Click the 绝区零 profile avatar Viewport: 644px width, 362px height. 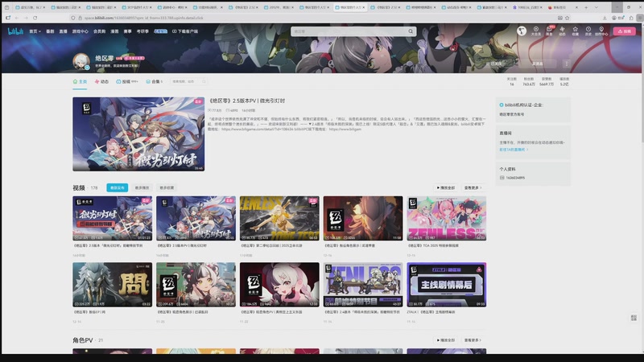[81, 62]
